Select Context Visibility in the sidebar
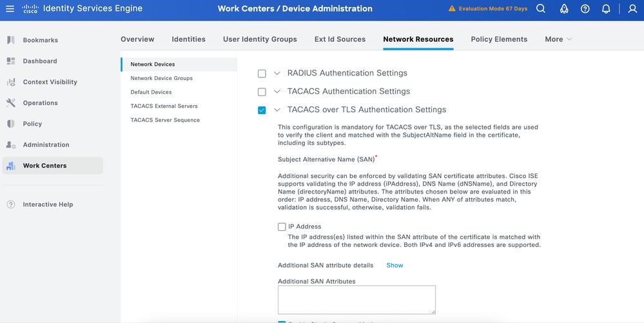 coord(50,82)
